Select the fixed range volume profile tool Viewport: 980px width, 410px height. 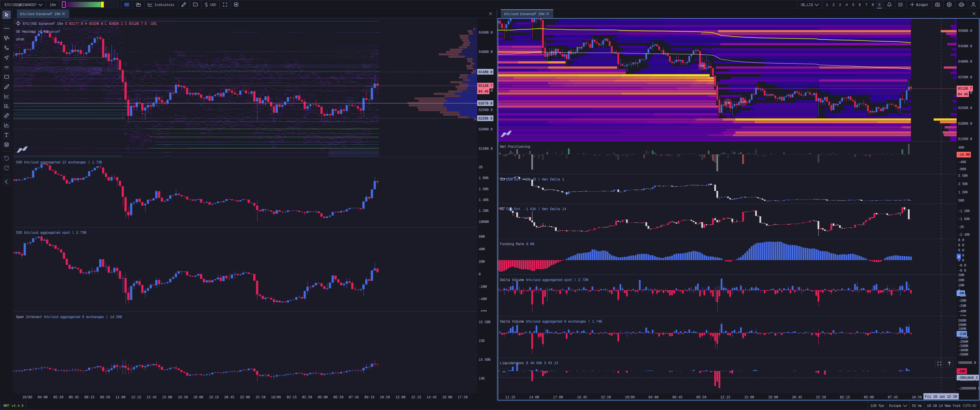(x=7, y=106)
